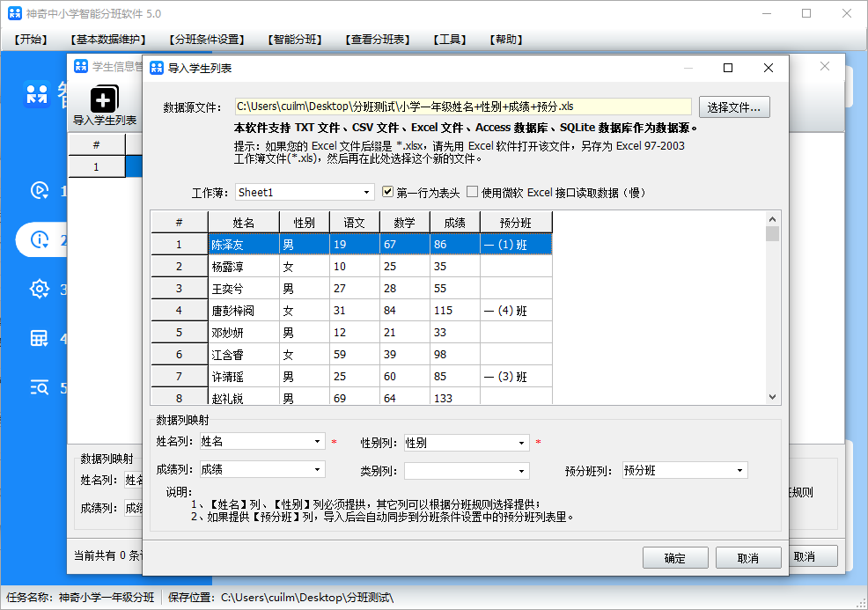Click the 数学 column header
This screenshot has width=868, height=610.
405,223
